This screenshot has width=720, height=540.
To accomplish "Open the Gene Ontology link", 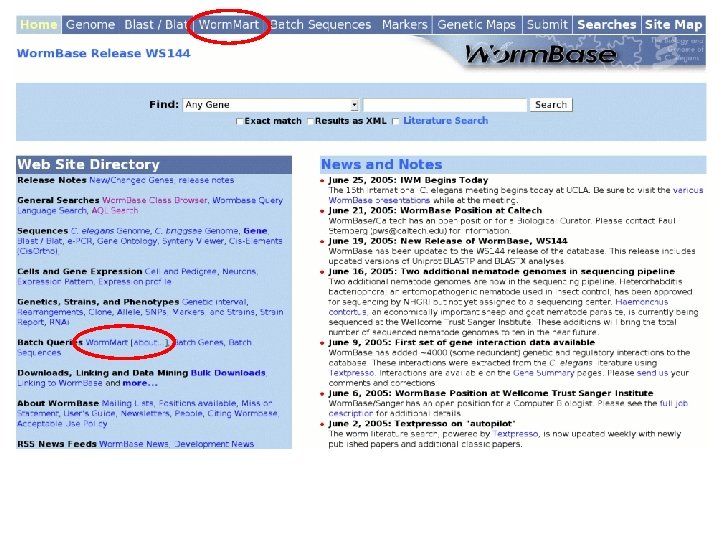I will pos(127,241).
